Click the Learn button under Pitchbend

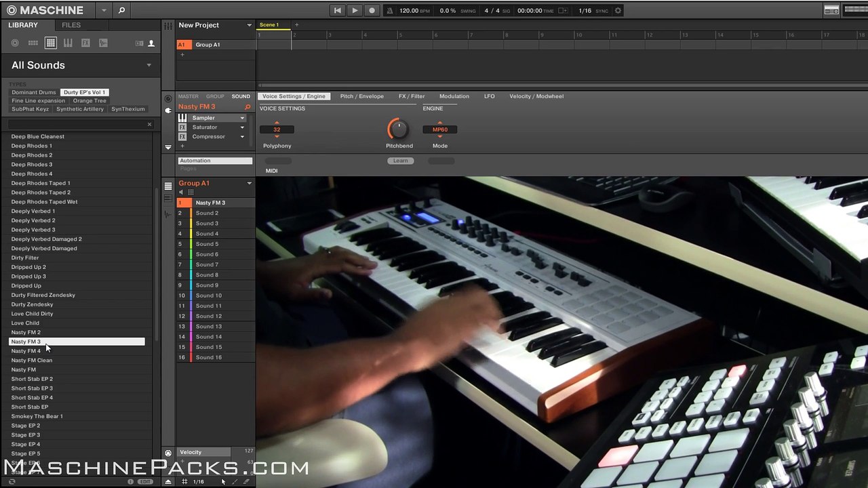tap(401, 161)
